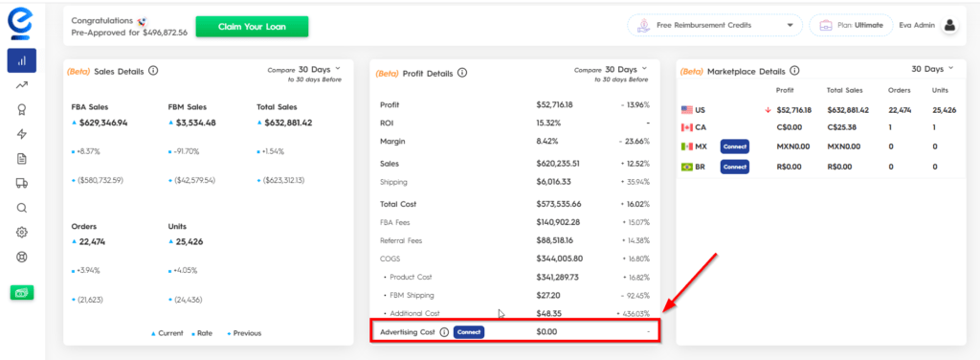This screenshot has width=980, height=360.
Task: Click the Eva Admin user avatar
Action: click(949, 26)
